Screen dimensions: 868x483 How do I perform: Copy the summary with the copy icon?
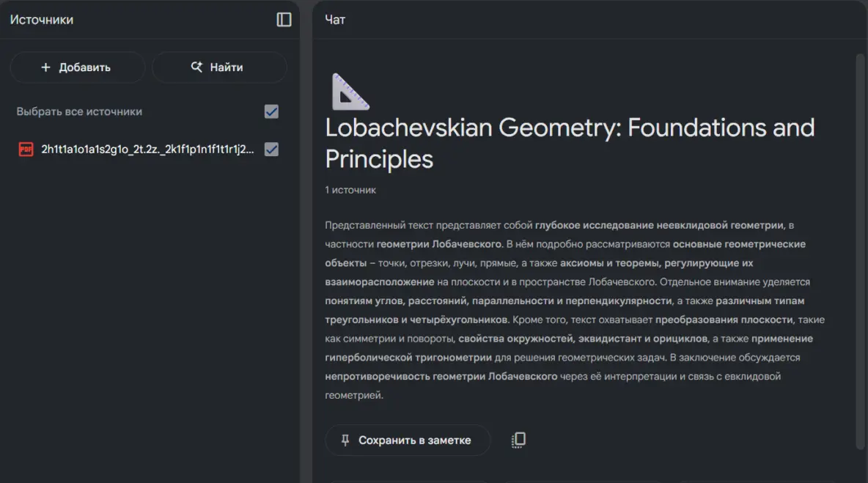[518, 440]
